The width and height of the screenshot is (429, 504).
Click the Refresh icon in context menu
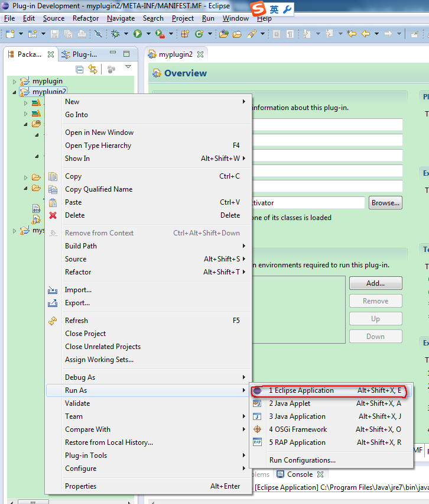tap(53, 321)
